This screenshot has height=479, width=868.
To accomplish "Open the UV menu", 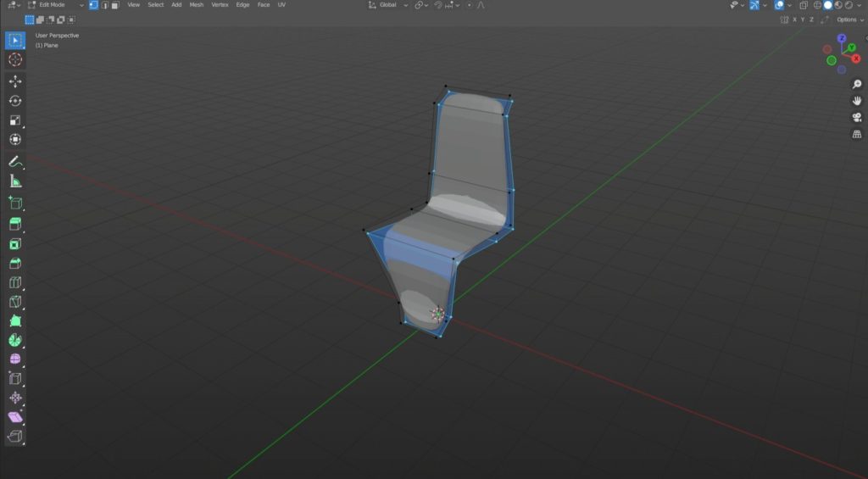I will [281, 5].
